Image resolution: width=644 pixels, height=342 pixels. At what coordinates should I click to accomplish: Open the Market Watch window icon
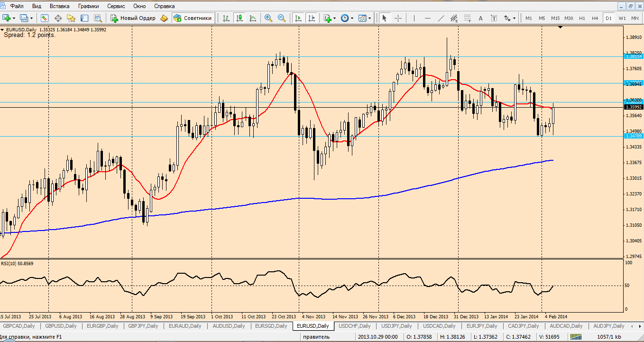45,18
